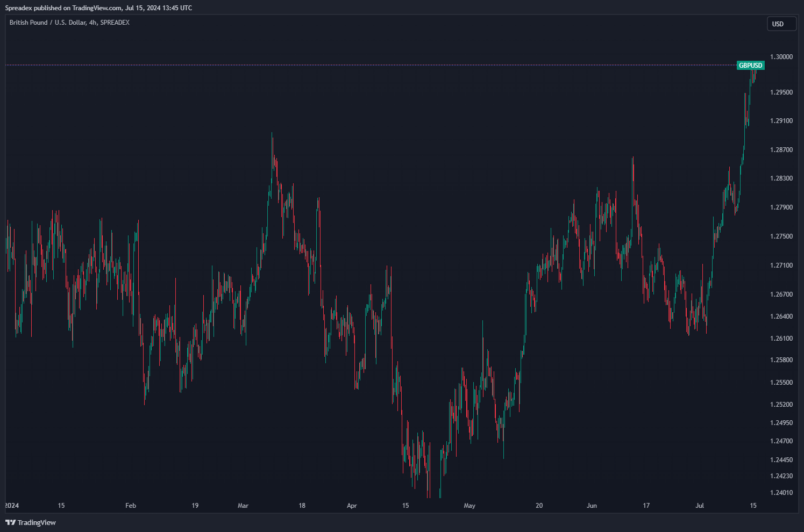Click the 1.24230 price axis label

pos(781,476)
